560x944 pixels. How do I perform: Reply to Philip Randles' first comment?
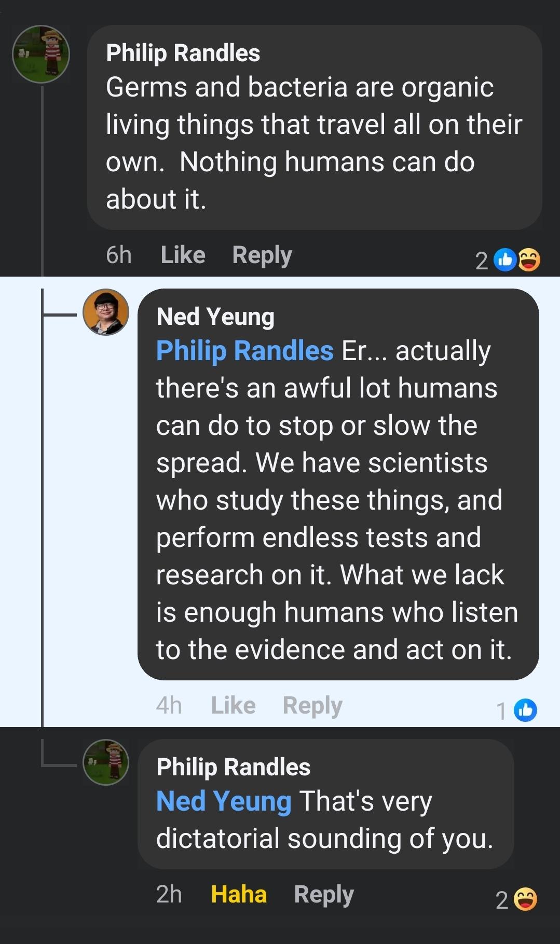[262, 255]
